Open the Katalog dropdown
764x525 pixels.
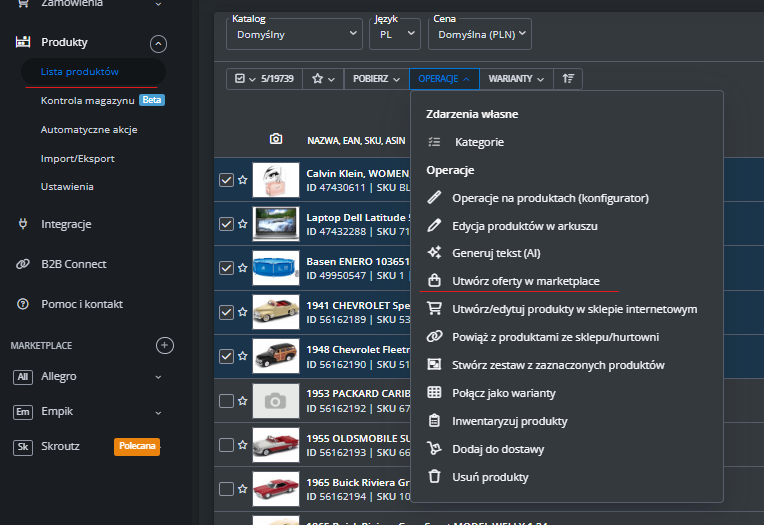coord(294,34)
